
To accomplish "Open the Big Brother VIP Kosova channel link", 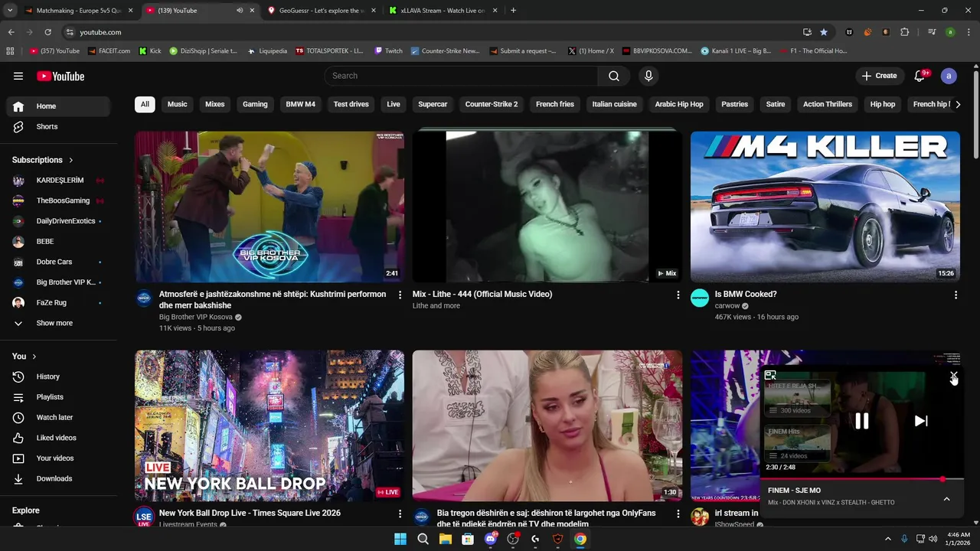I will coord(196,317).
